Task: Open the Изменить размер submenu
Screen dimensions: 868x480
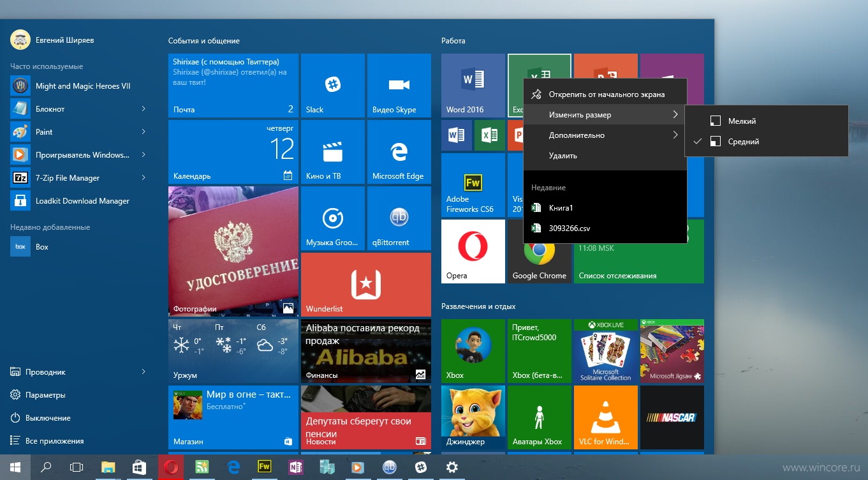Action: point(605,115)
